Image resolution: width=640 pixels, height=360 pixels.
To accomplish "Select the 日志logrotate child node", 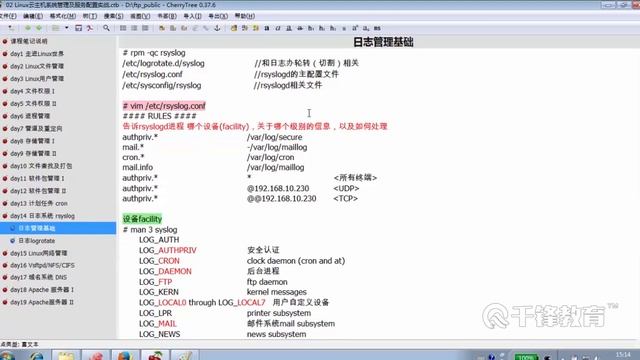I will (x=37, y=241).
